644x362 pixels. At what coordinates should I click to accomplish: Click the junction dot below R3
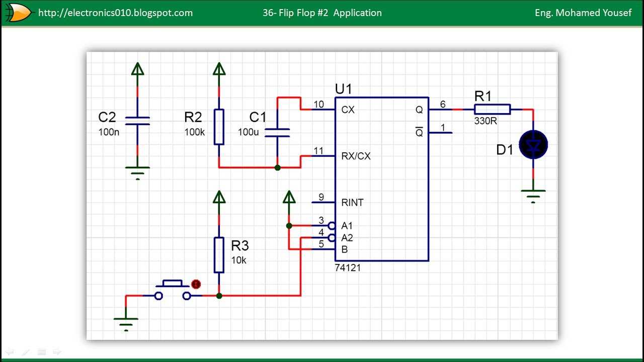coord(219,296)
